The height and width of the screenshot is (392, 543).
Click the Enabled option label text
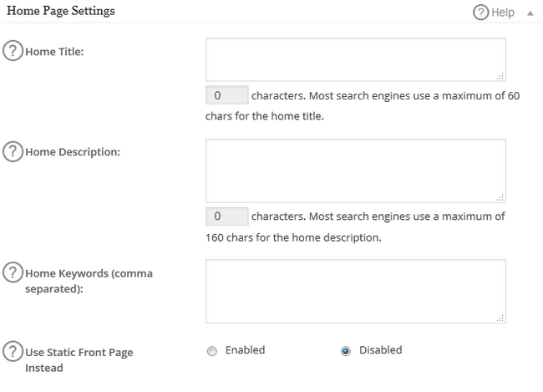tap(245, 350)
